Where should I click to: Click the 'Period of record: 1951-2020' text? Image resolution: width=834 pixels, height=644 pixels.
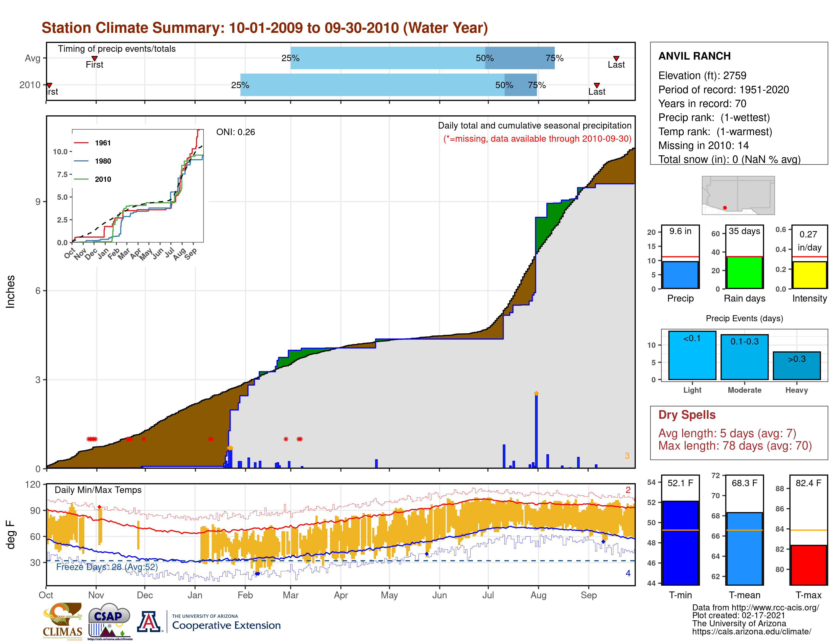tap(724, 90)
